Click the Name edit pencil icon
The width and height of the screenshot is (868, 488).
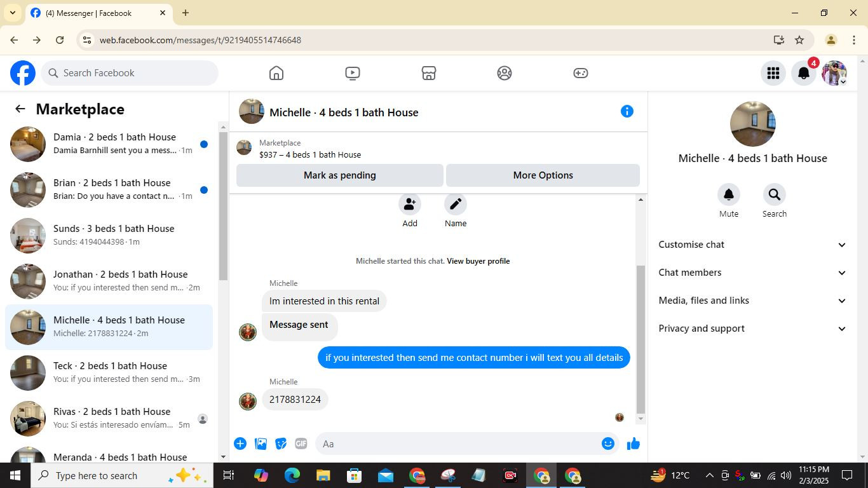pyautogui.click(x=456, y=204)
